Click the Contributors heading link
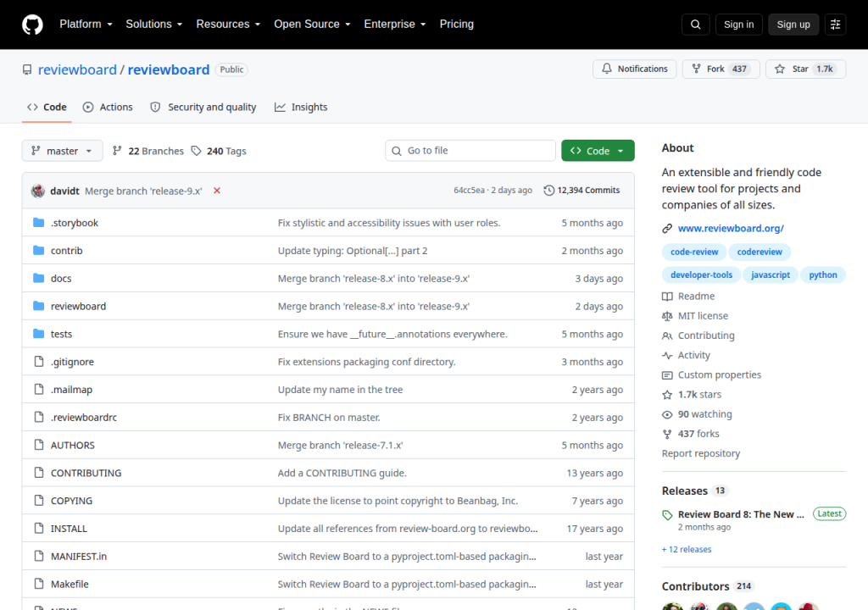This screenshot has width=868, height=610. pyautogui.click(x=695, y=586)
